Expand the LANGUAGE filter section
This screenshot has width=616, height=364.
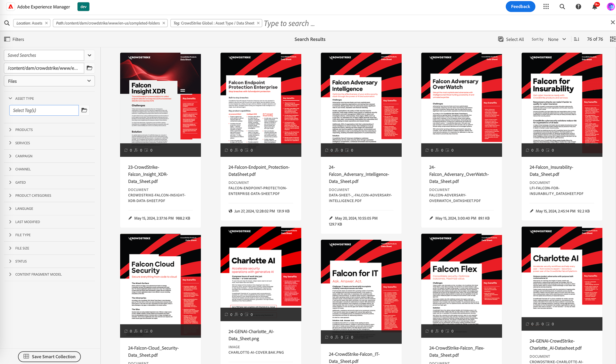pyautogui.click(x=11, y=209)
